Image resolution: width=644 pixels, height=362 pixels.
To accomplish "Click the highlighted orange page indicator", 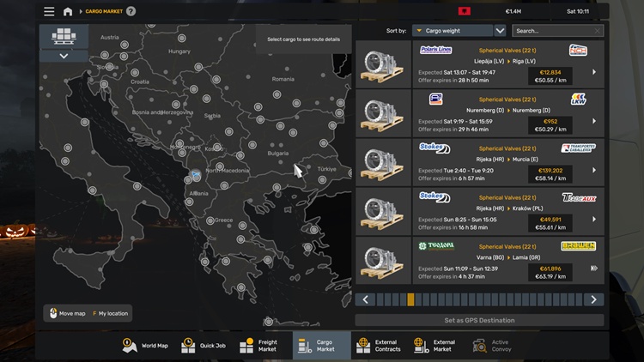I will point(410,299).
